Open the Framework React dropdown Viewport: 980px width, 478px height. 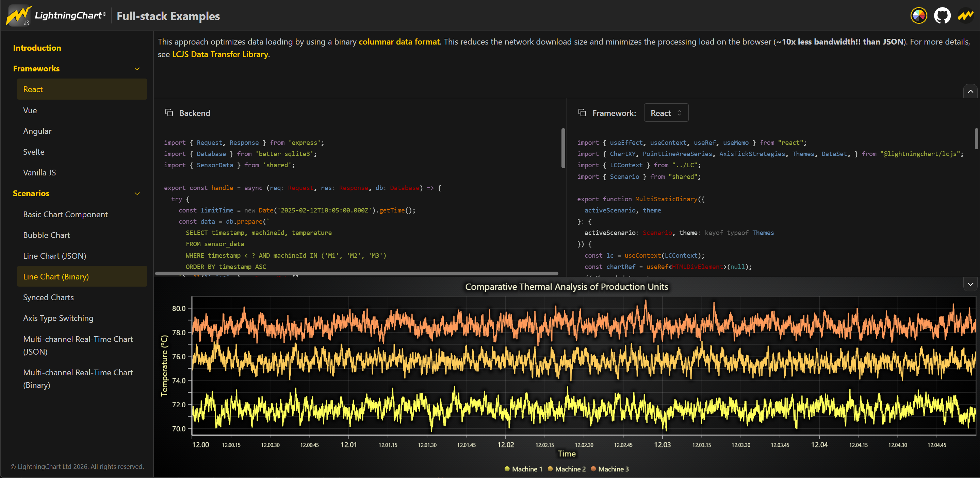coord(666,113)
